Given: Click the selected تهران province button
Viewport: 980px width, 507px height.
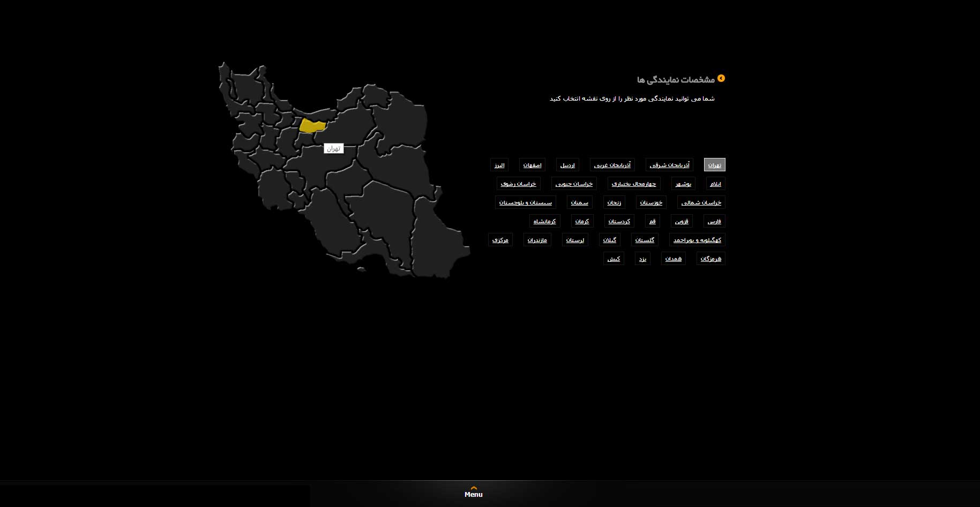Looking at the screenshot, I should 714,165.
